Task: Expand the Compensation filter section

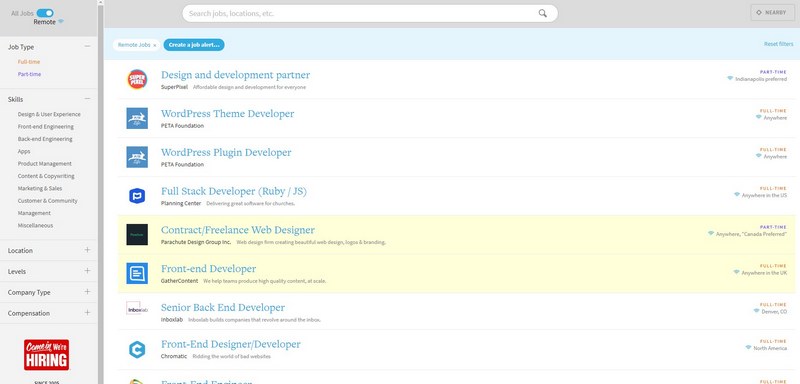Action: click(x=87, y=313)
